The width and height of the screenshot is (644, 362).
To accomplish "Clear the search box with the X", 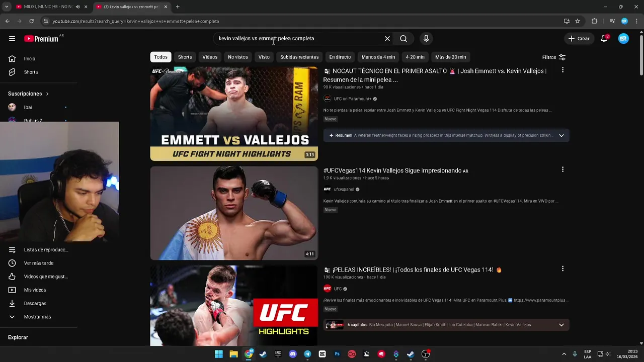I will [387, 39].
